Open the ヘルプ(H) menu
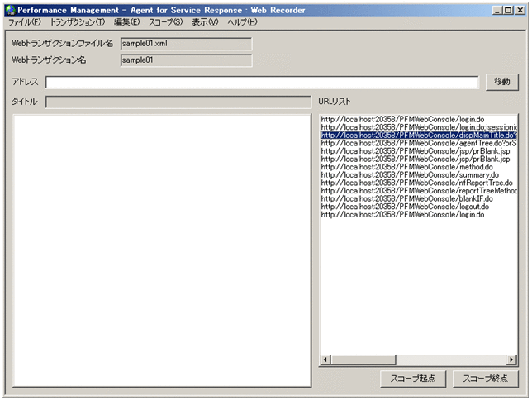 pyautogui.click(x=242, y=22)
